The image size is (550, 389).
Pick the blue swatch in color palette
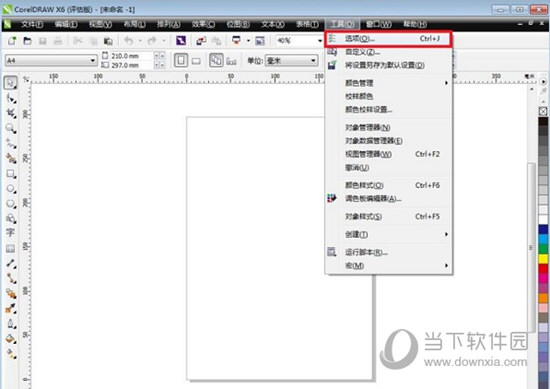[543, 230]
